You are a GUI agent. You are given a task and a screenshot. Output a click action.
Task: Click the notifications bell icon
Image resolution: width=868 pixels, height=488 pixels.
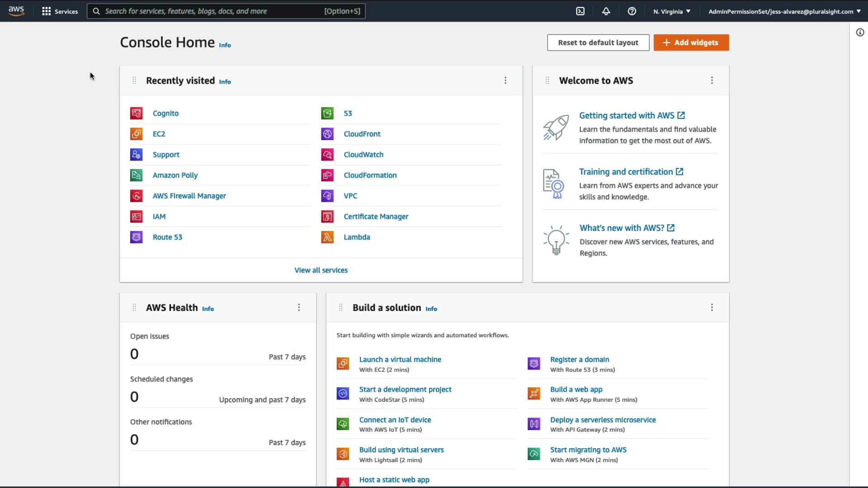606,11
